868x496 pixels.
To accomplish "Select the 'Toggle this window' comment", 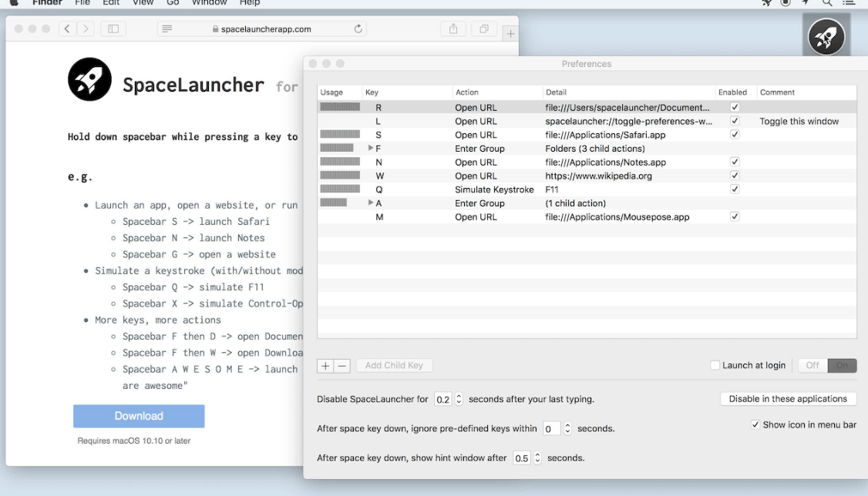I will coord(799,121).
